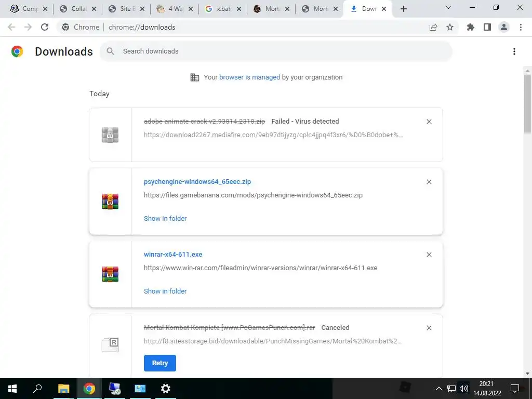Open psychengine-windows64_65eec.zip file link

pos(197,182)
